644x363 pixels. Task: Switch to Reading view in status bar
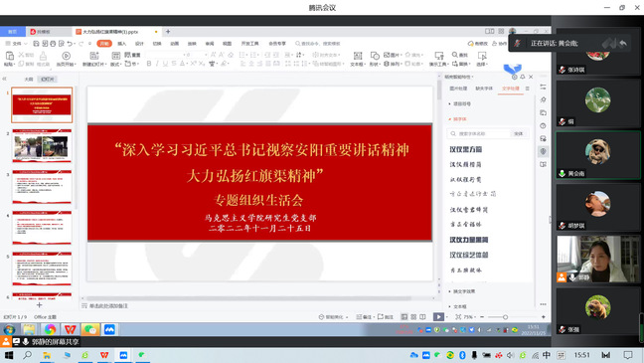(x=422, y=317)
